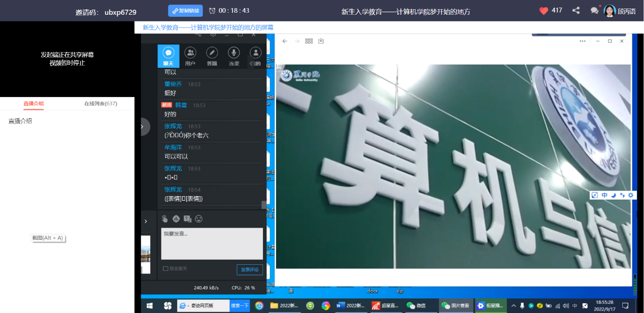Click the 我要发言 chat input box

tap(212, 243)
